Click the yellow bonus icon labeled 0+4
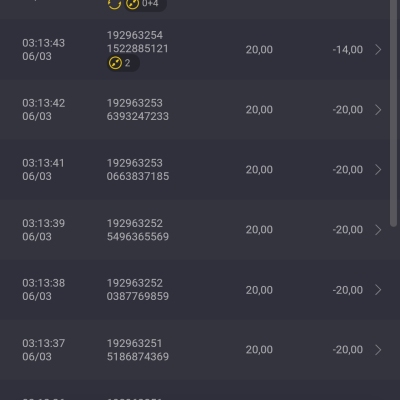The image size is (400, 400). (x=132, y=4)
